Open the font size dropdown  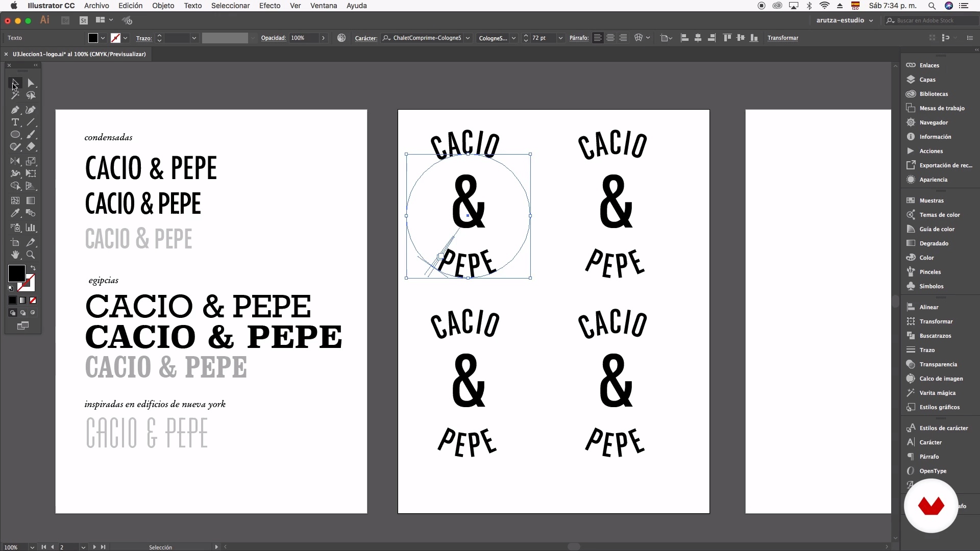560,38
